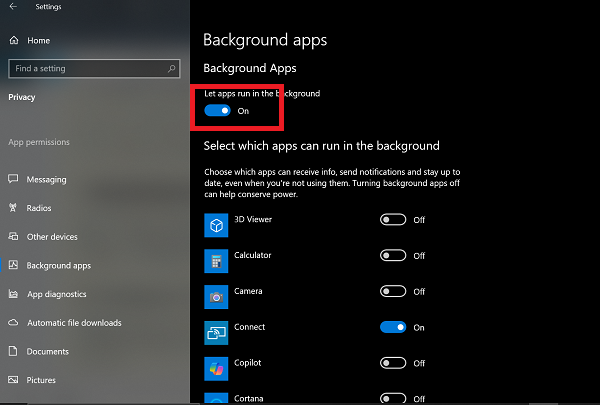Click the Automatic file downloads cloud icon
The width and height of the screenshot is (600, 405).
click(13, 322)
